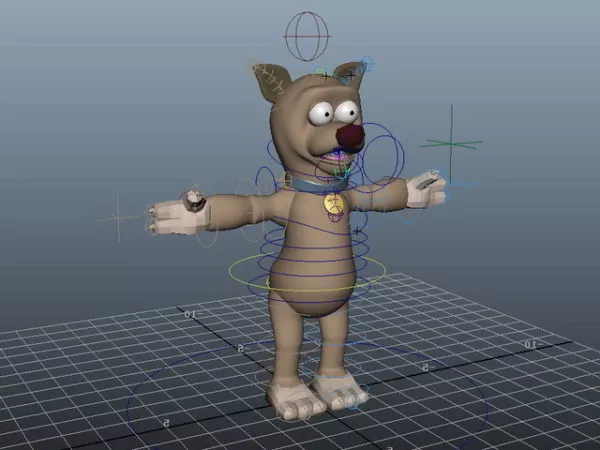
Task: Click the hand near the green locator
Action: pyautogui.click(x=426, y=190)
